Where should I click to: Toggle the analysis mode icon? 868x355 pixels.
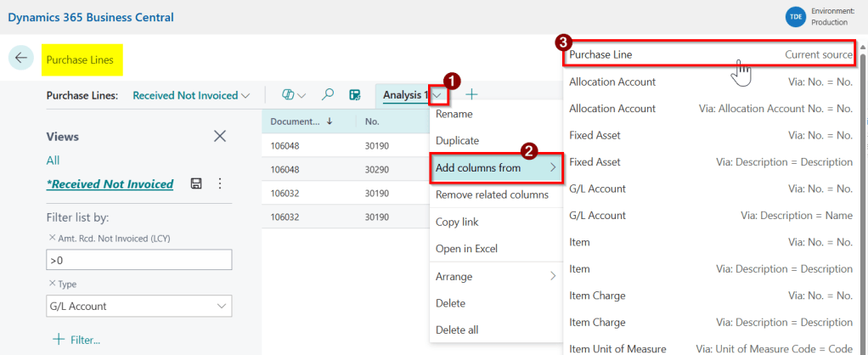[x=355, y=95]
